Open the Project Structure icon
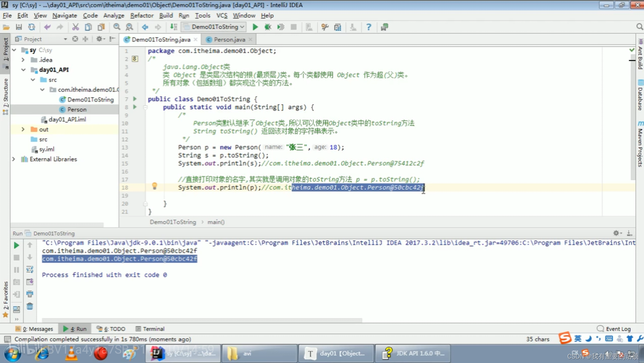This screenshot has height=363, width=644. coord(338,27)
